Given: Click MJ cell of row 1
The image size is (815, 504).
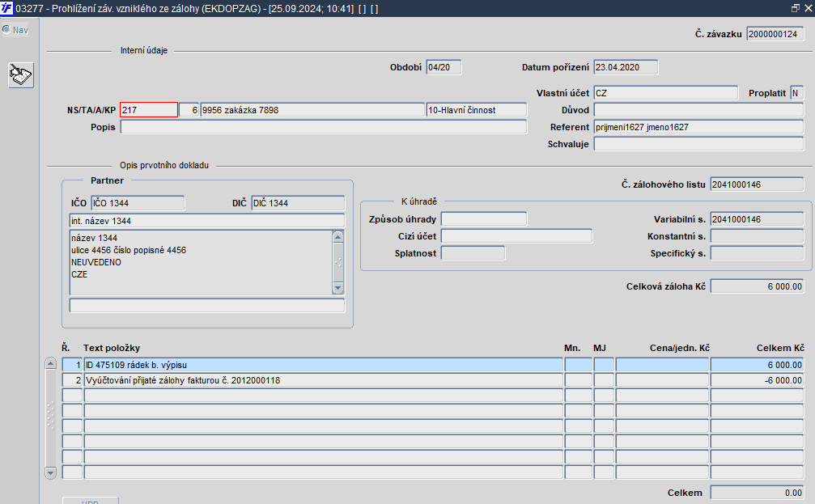Looking at the screenshot, I should coord(604,365).
